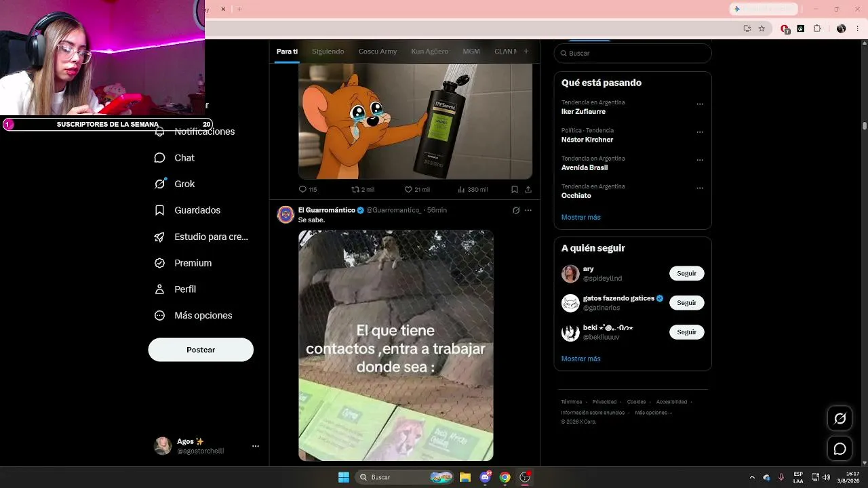Viewport: 868px width, 488px height.
Task: Open the Privacidad footer link
Action: (x=604, y=402)
